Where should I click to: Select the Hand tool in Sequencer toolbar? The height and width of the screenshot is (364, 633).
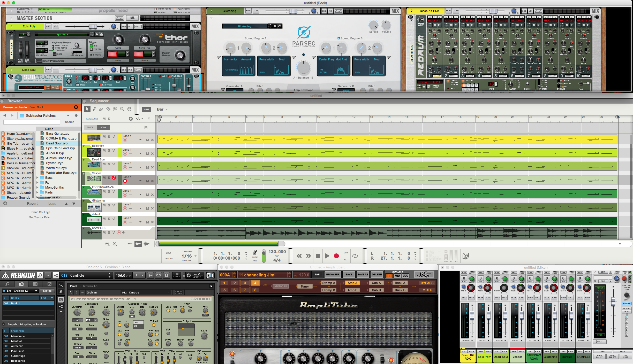[x=129, y=109]
